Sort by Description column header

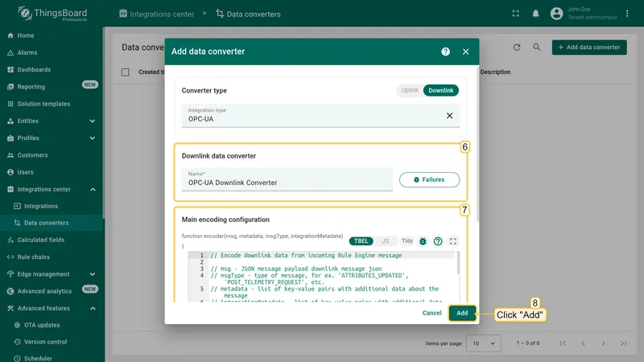coord(495,72)
